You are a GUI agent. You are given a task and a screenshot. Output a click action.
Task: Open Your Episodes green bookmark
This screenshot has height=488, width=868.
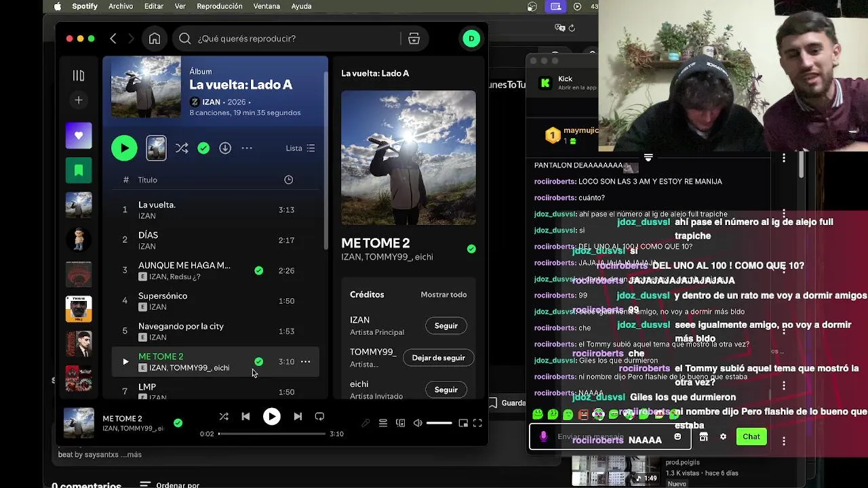[79, 170]
